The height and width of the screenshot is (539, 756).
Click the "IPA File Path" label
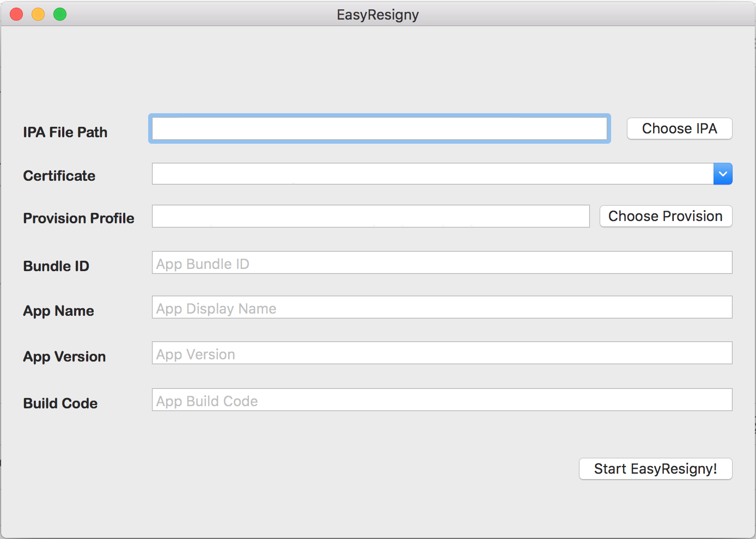coord(65,132)
